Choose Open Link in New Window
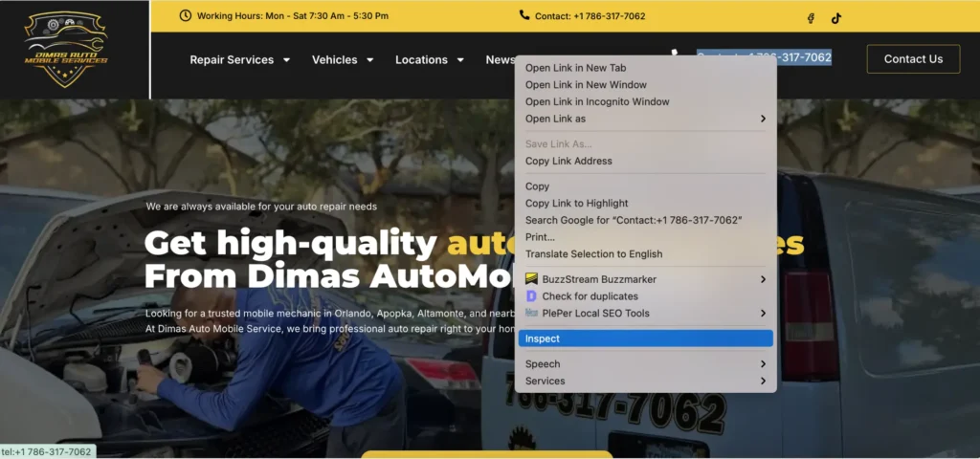The height and width of the screenshot is (459, 980). point(646,85)
